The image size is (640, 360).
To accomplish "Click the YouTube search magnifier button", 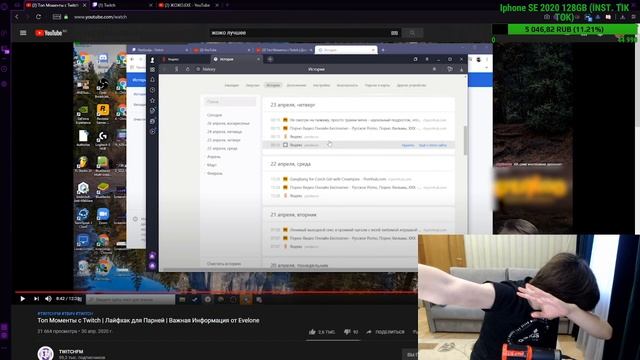I will (412, 33).
